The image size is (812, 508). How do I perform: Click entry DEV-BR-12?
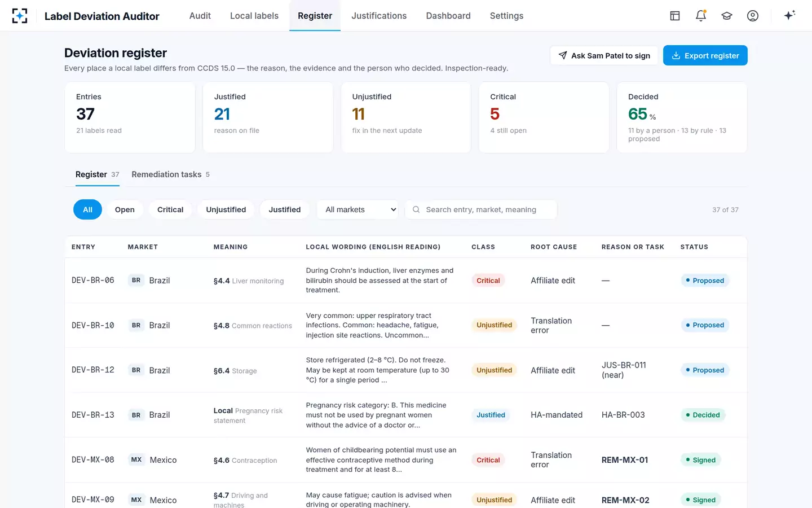pyautogui.click(x=93, y=370)
